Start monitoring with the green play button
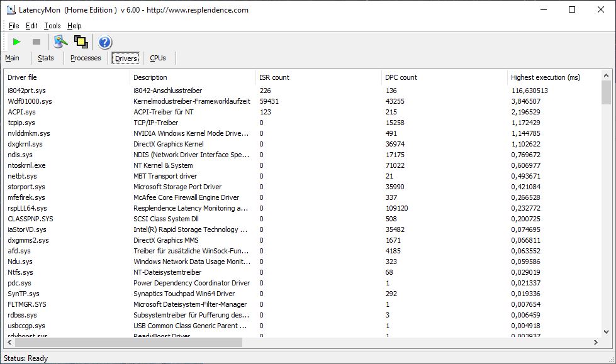 (17, 41)
